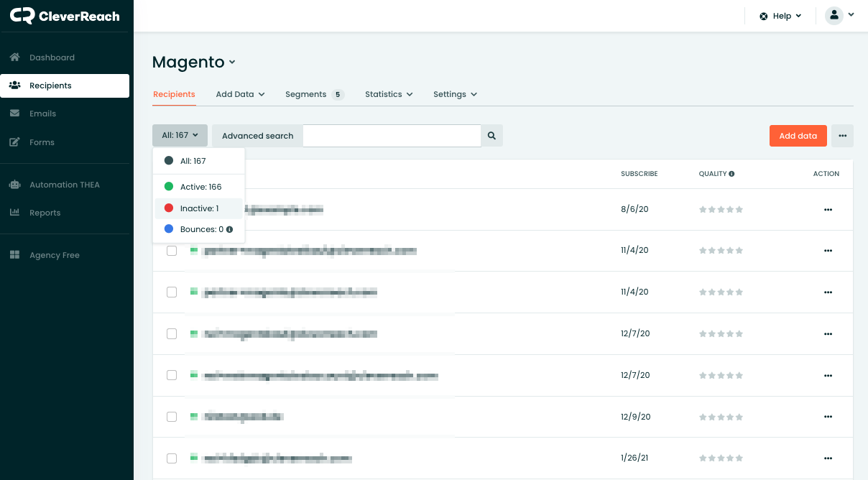Click the Help lifebuoy icon
The width and height of the screenshot is (868, 480).
764,16
